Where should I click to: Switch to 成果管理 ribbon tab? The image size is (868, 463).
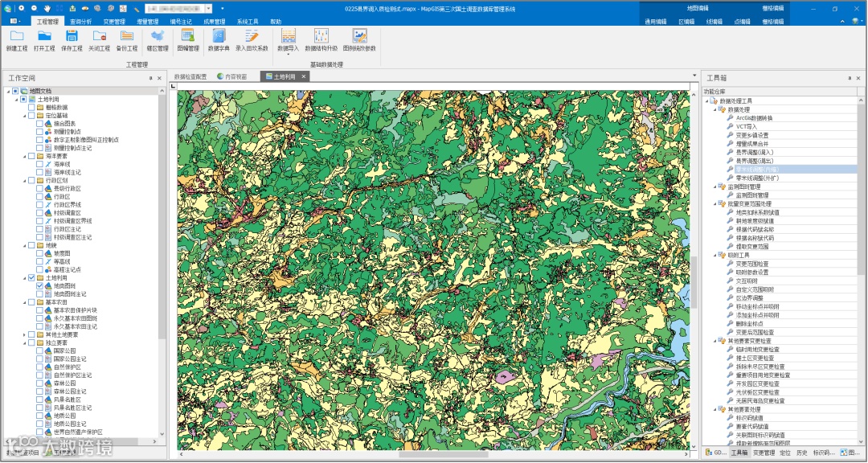215,22
